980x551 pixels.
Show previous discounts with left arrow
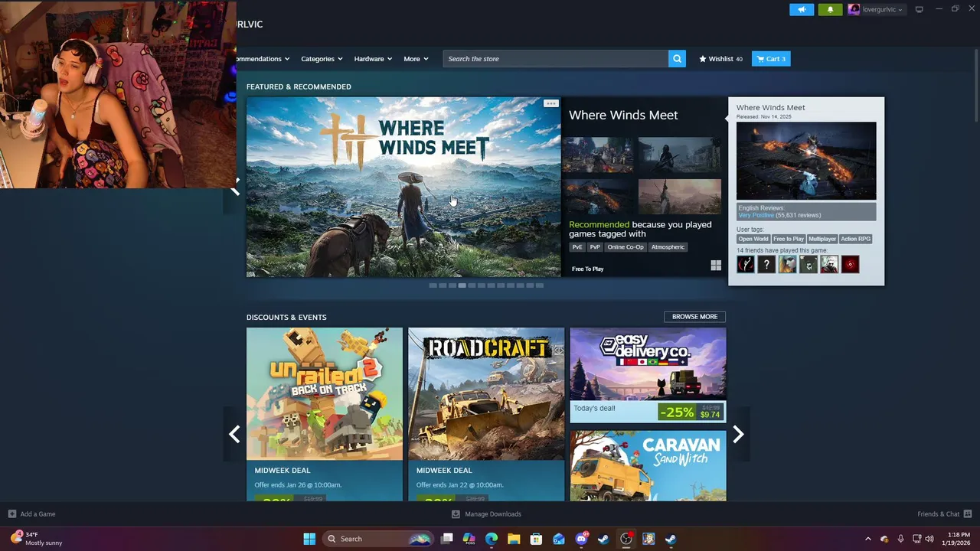[234, 434]
